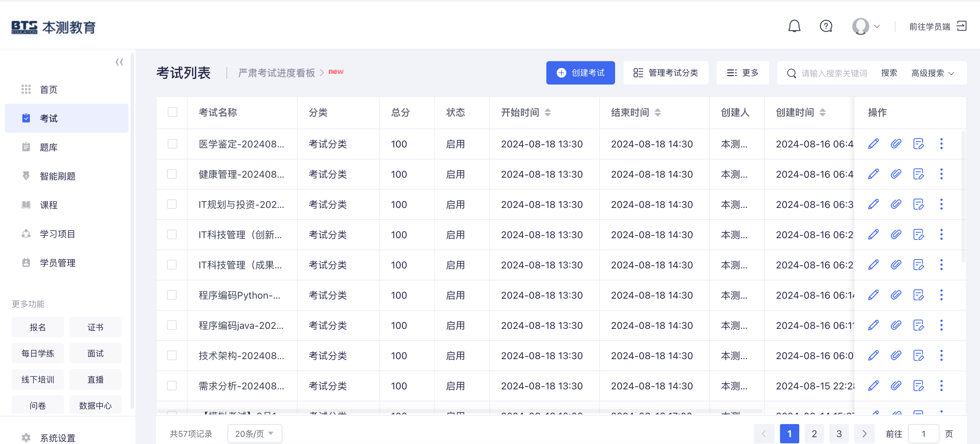This screenshot has height=444, width=980.
Task: Open 智能刷题 in the sidebar
Action: [x=67, y=176]
